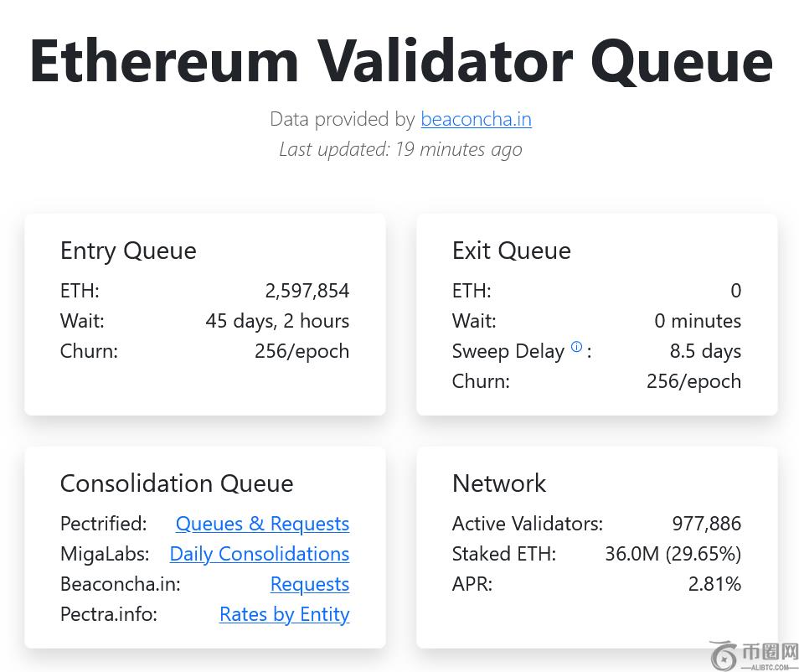
Task: Click the watermark logo in bottom corner
Action: [753, 655]
